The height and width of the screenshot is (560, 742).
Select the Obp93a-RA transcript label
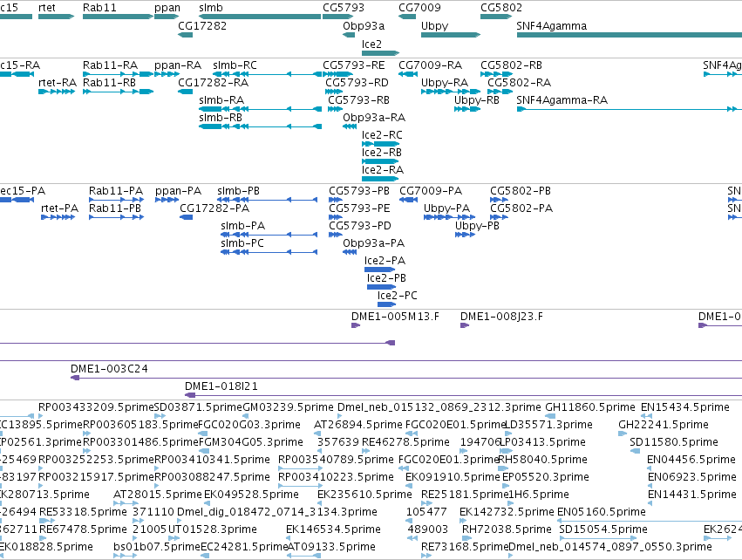[x=374, y=118]
